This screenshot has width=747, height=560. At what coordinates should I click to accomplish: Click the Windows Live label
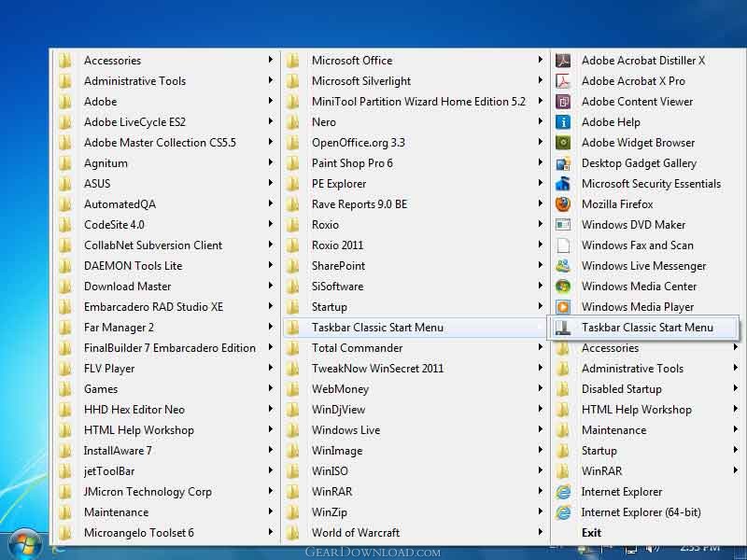345,430
